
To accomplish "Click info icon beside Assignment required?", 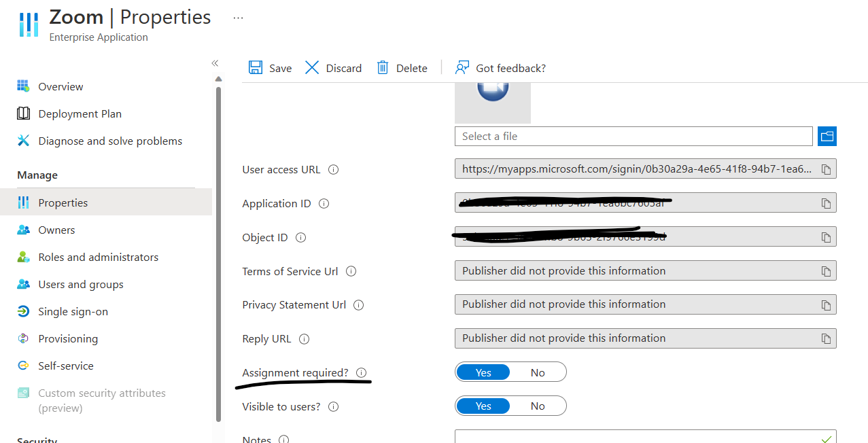I will [x=361, y=372].
